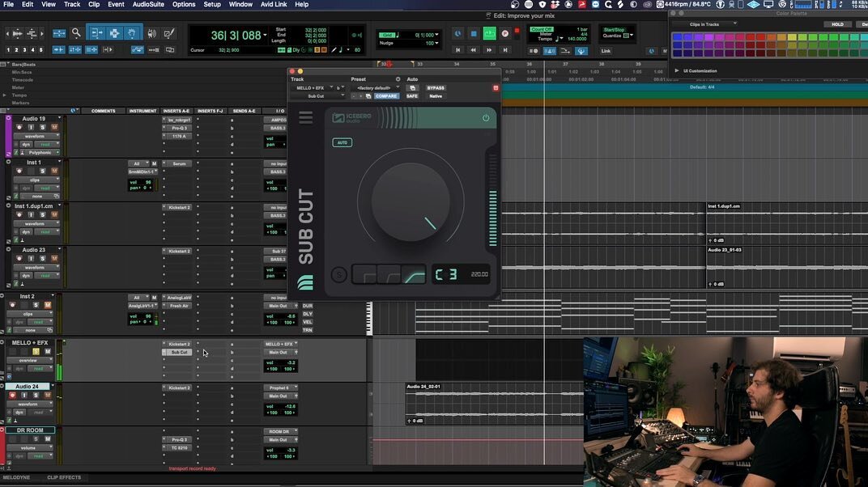Click the Fast Forward transport button
Image resolution: width=868 pixels, height=487 pixels.
[489, 50]
